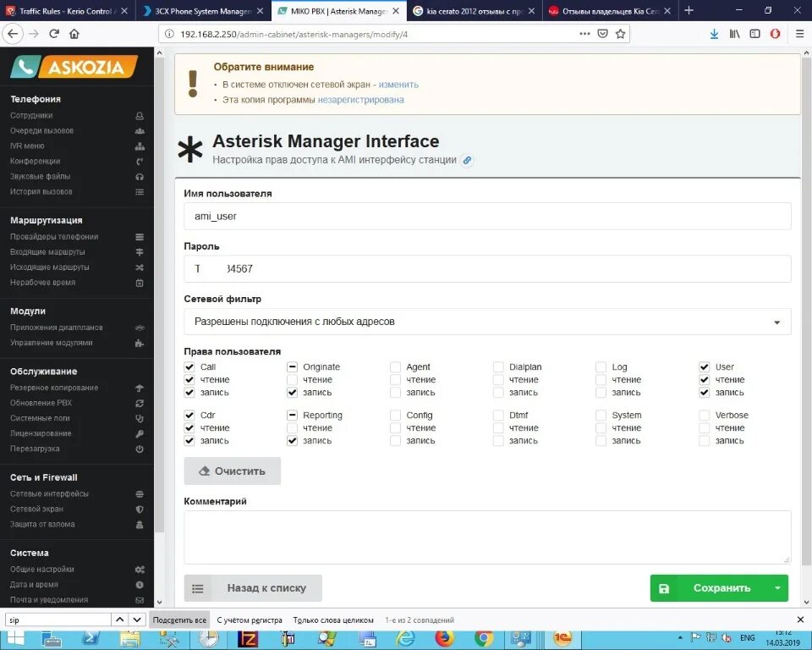Click the group icon beside Очереди вызовов
Viewport: 812px width, 650px height.
coord(140,131)
